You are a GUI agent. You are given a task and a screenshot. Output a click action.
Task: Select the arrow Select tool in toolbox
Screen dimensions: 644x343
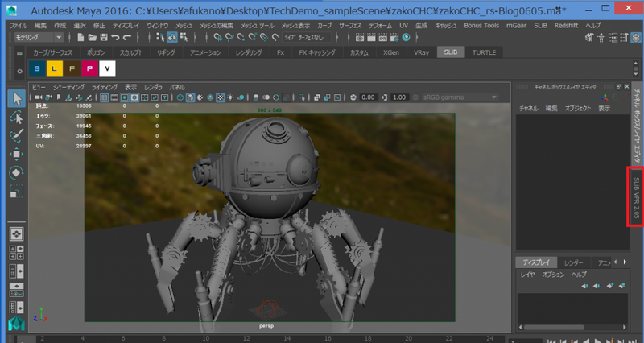coord(16,98)
